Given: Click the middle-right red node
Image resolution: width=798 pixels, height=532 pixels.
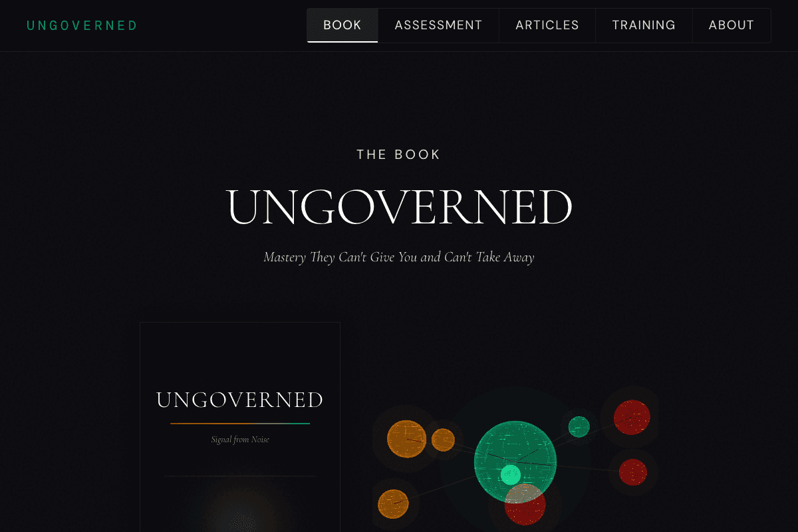Looking at the screenshot, I should click(632, 472).
